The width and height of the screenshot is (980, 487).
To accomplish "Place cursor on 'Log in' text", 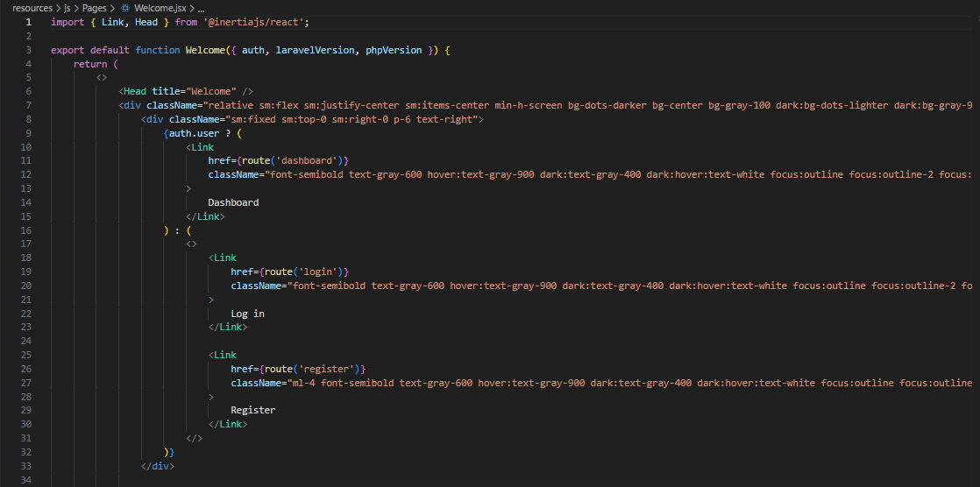I will point(247,314).
